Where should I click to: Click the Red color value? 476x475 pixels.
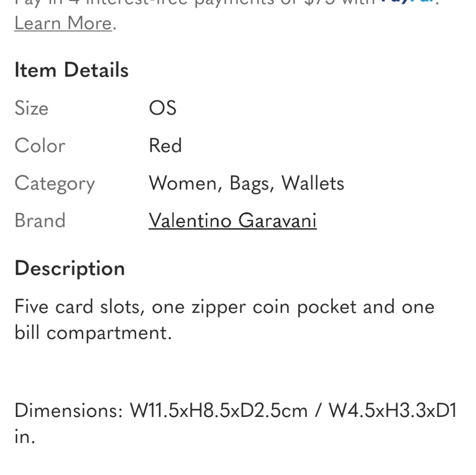[166, 145]
